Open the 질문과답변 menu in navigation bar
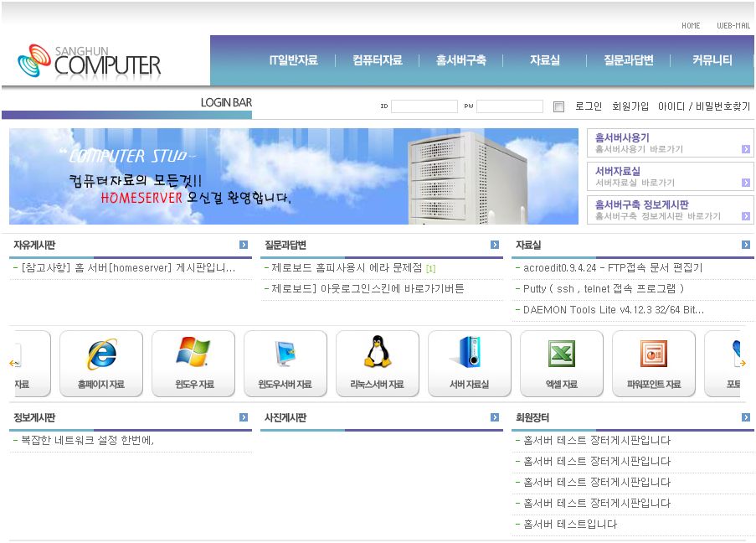Viewport: 756px width, 543px height. tap(629, 60)
